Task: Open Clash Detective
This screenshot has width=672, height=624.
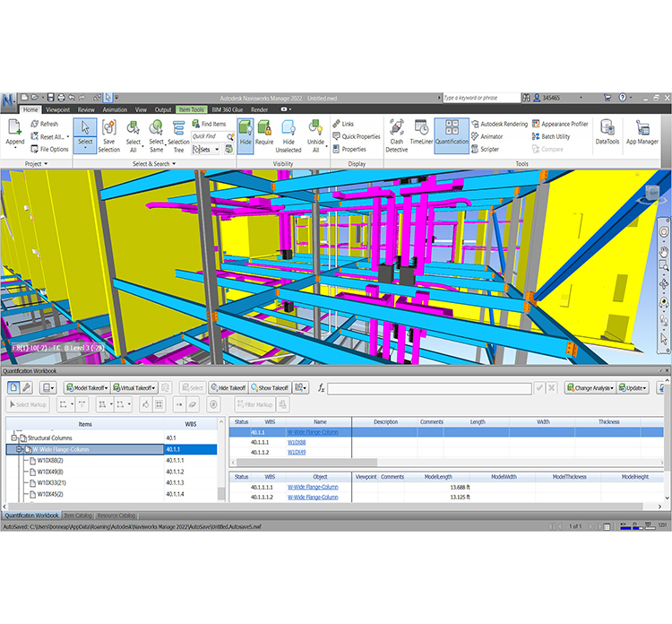Action: tap(396, 136)
